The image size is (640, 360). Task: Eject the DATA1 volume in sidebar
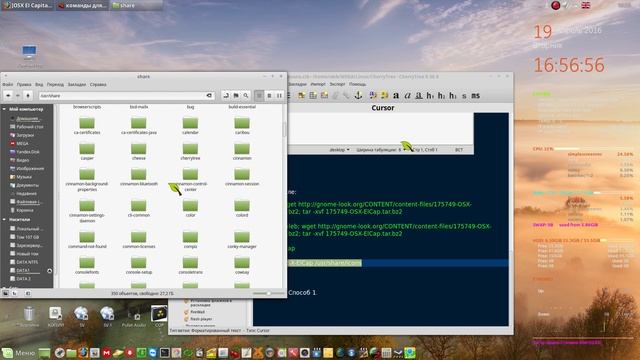coord(49,271)
